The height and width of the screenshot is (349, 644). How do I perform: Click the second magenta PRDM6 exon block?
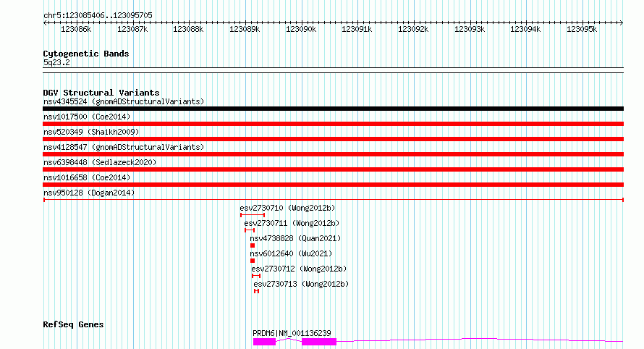point(319,342)
